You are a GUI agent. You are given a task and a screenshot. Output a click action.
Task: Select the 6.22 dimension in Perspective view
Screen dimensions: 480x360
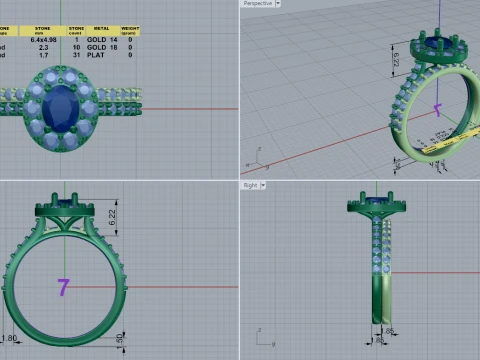point(396,60)
